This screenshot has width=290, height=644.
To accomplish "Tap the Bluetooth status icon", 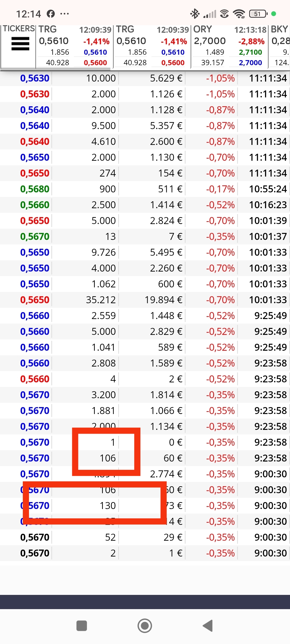I will [195, 14].
